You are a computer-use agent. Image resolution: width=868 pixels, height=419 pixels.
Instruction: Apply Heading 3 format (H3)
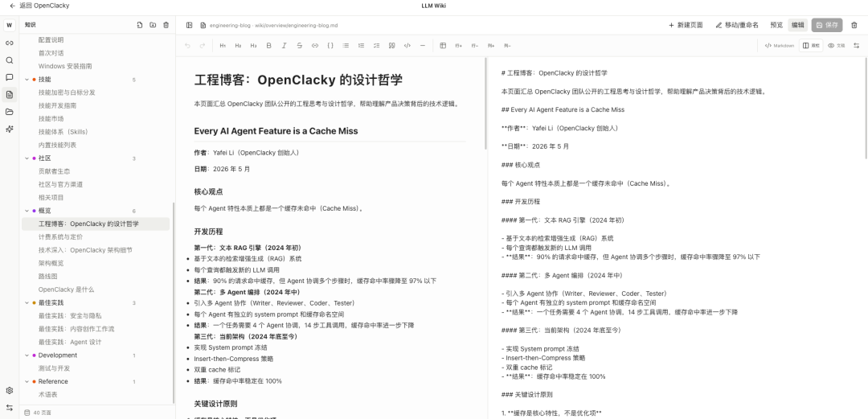(253, 46)
